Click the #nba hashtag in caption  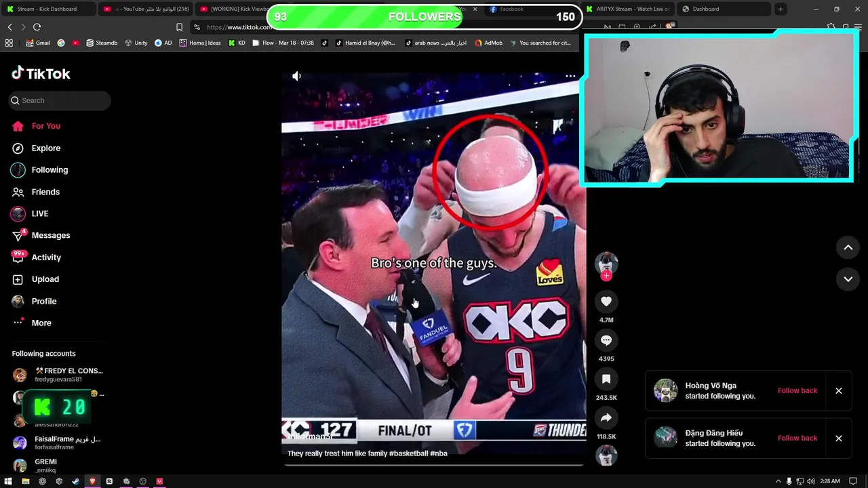[x=439, y=453]
